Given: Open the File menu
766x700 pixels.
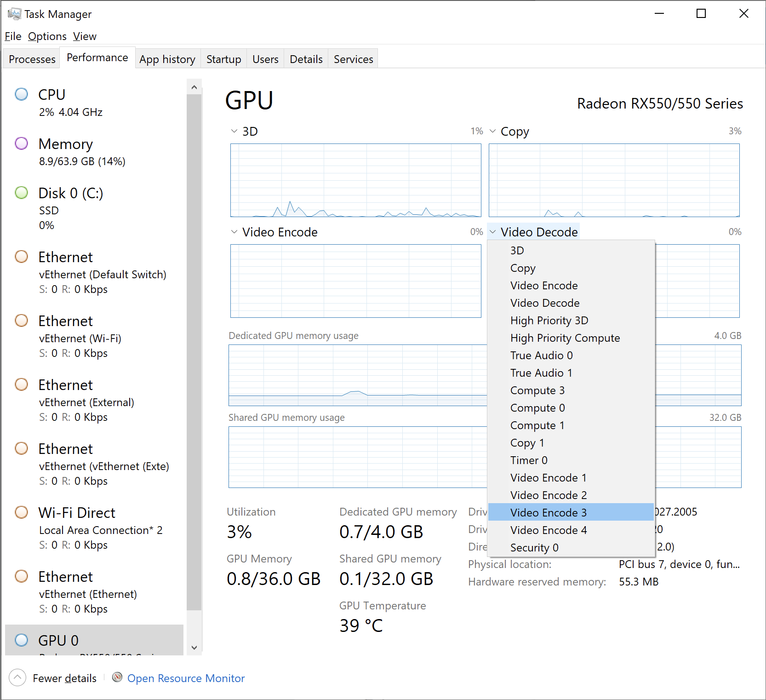Looking at the screenshot, I should click(13, 36).
